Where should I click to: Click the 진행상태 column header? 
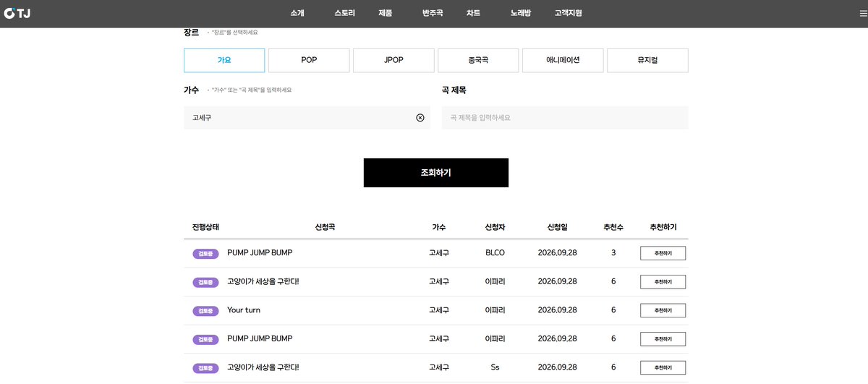click(x=205, y=227)
